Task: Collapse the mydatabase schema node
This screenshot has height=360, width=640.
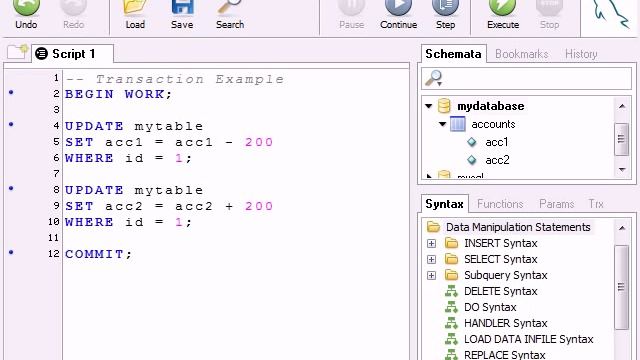Action: [x=429, y=106]
